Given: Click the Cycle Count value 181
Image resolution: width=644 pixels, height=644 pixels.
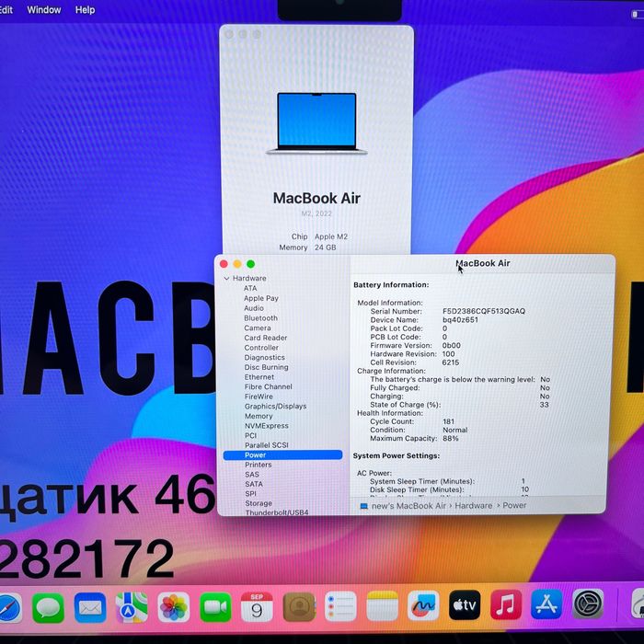Looking at the screenshot, I should tap(449, 421).
